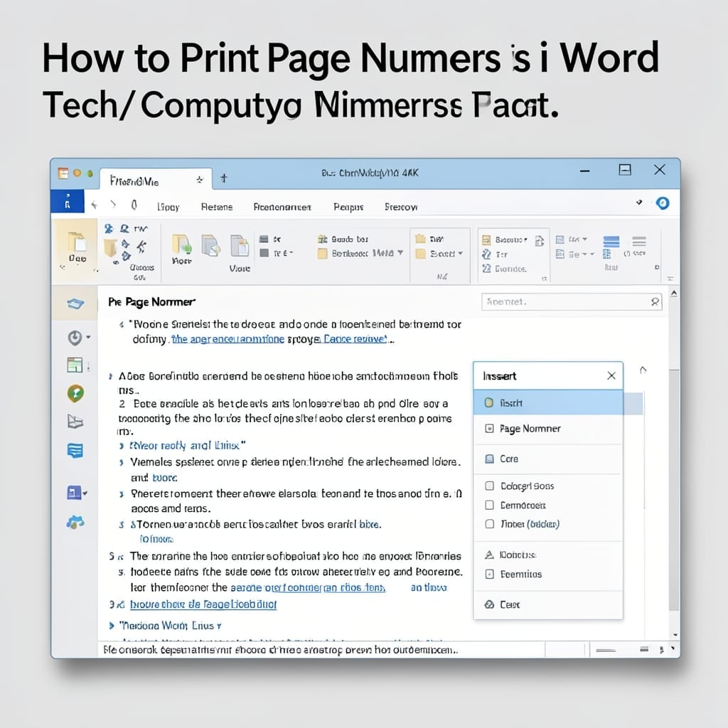Choose 'Page Normner' in Inssert panel
Image resolution: width=728 pixels, height=728 pixels.
click(x=548, y=429)
